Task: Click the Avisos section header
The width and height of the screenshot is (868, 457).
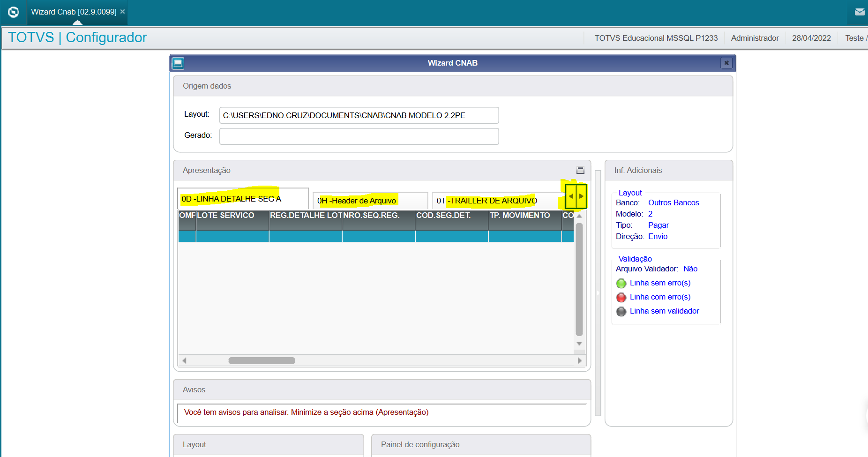Action: coord(382,390)
